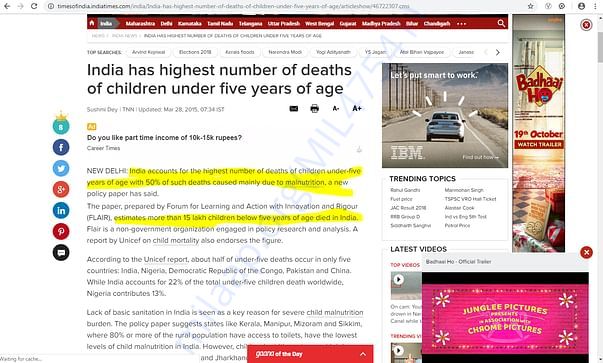The width and height of the screenshot is (603, 363).
Task: Close the Badhaai Ho side banner ad
Action: (586, 25)
